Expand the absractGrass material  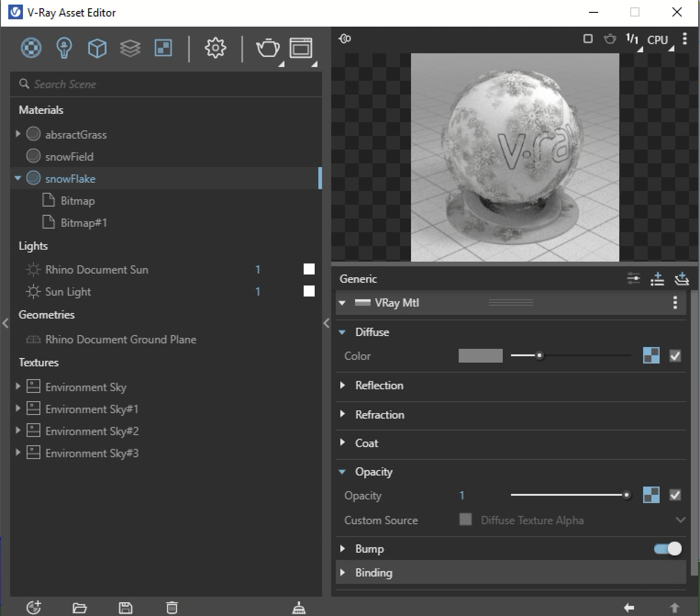[18, 134]
